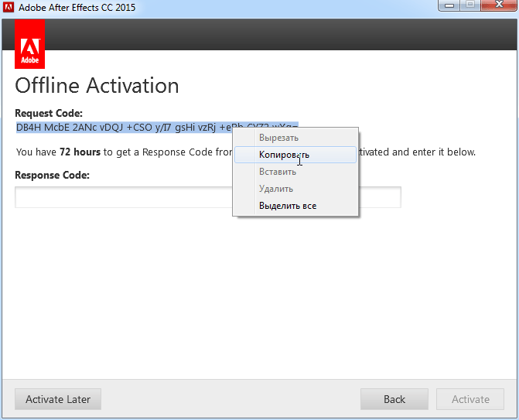519x420 pixels.
Task: Close the Adobe After Effects window
Action: coord(499,5)
